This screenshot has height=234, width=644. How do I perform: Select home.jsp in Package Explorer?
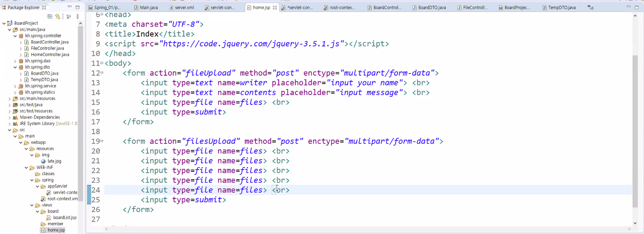[56, 230]
